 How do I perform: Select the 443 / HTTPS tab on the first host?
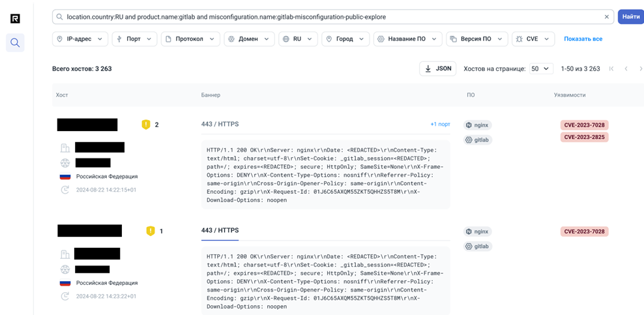click(x=220, y=124)
